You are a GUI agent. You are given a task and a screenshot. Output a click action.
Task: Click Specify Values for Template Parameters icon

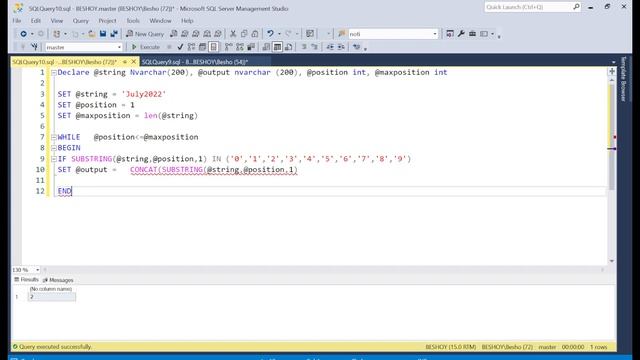point(356,47)
